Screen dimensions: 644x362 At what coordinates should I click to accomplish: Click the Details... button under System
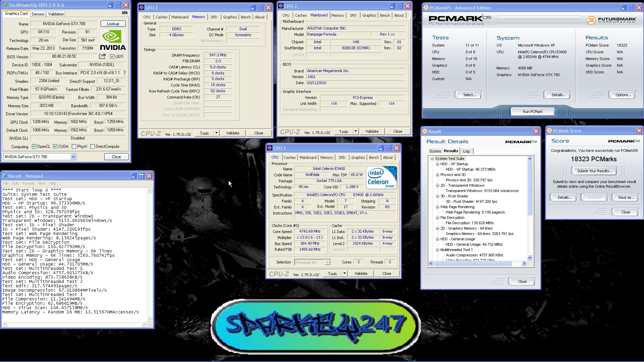pos(558,95)
